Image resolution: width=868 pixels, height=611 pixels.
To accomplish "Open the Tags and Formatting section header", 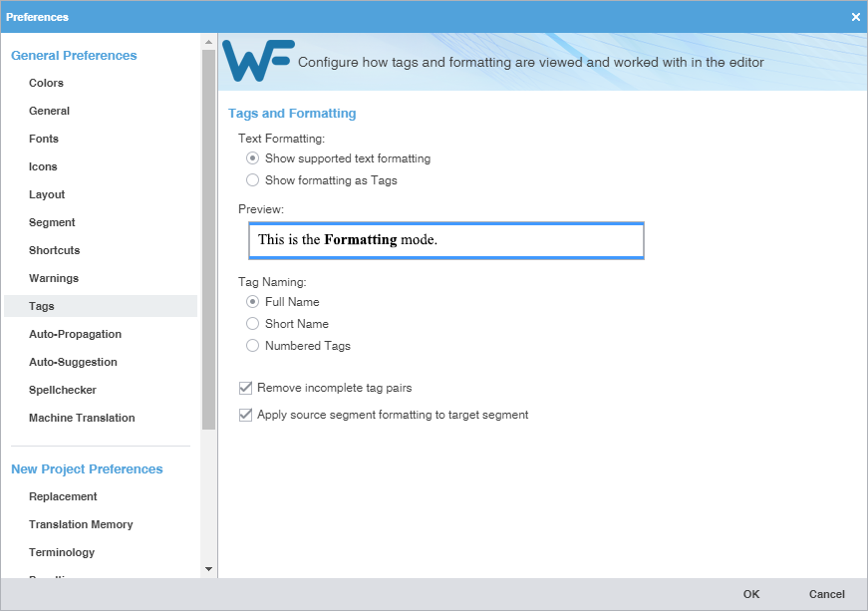I will [x=291, y=113].
